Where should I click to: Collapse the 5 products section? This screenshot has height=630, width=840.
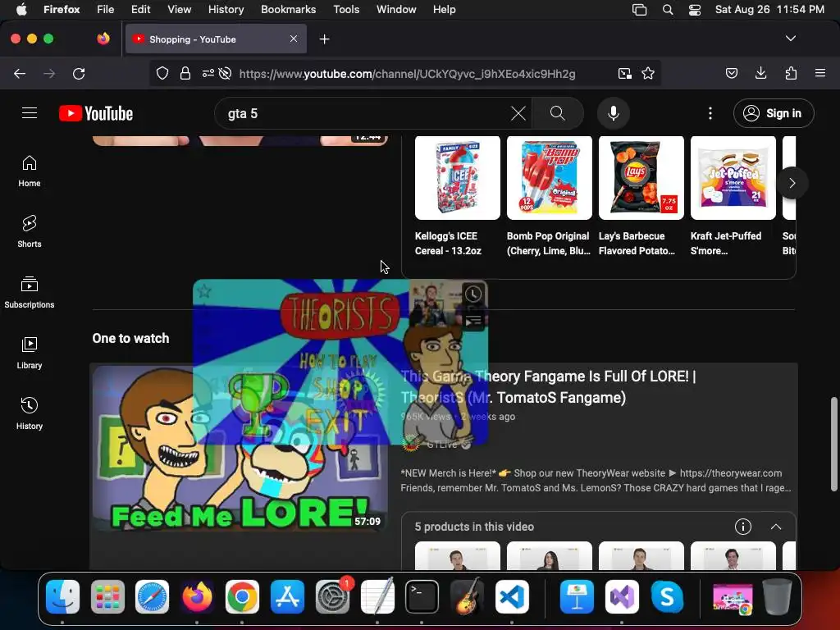(776, 527)
